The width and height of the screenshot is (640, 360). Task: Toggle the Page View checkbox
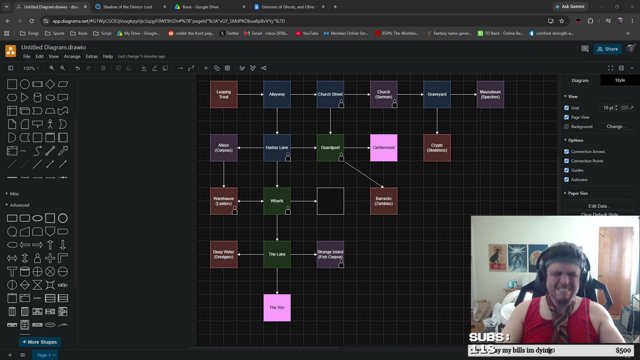pos(567,117)
